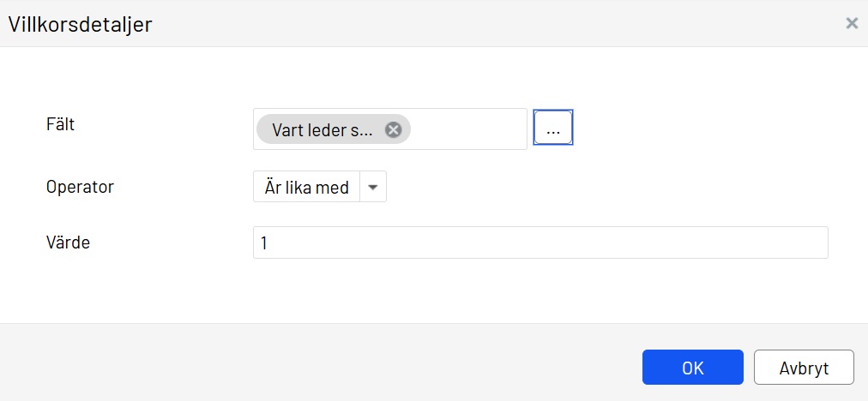
Task: Cancel the dialog with Avbryt
Action: click(x=804, y=368)
